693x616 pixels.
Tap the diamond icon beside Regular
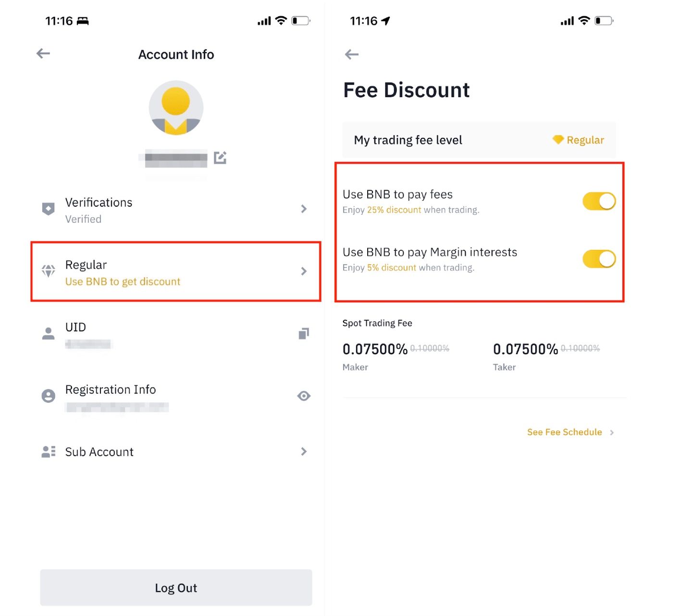pos(48,271)
